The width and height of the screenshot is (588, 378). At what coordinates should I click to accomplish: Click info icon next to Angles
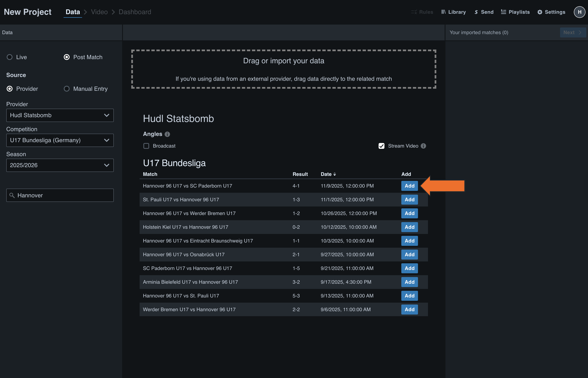tap(167, 134)
